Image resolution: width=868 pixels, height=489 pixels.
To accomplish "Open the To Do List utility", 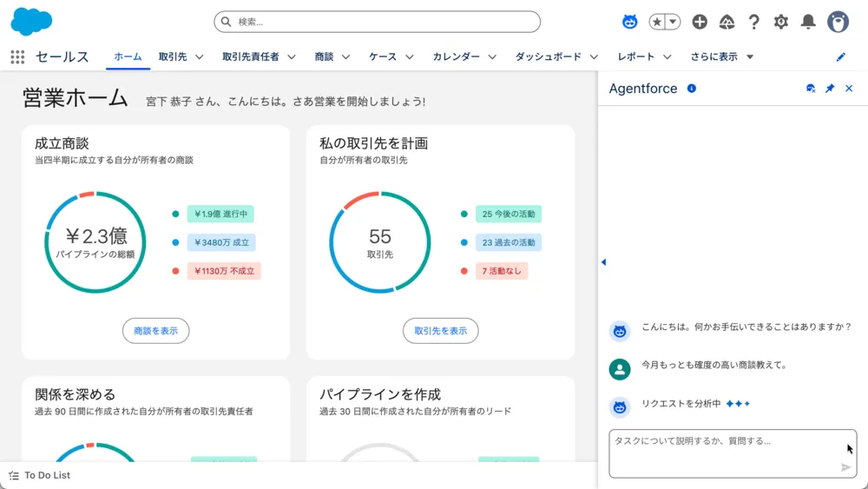I will (x=40, y=475).
